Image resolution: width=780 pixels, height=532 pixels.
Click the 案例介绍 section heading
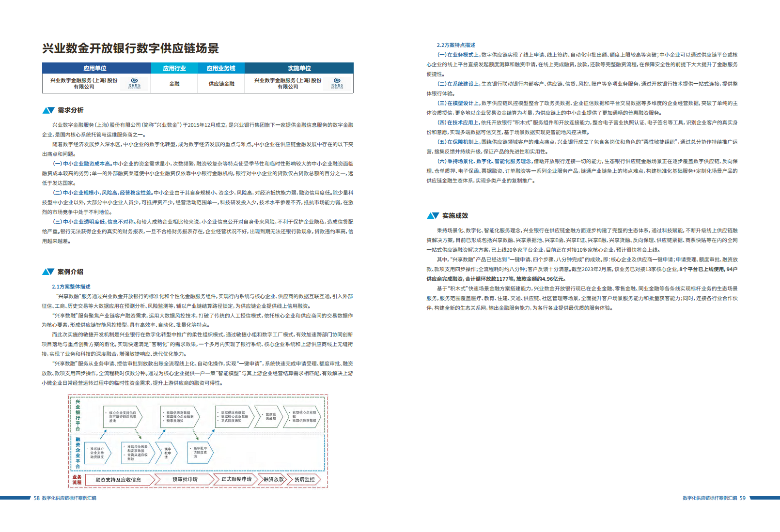(70, 272)
